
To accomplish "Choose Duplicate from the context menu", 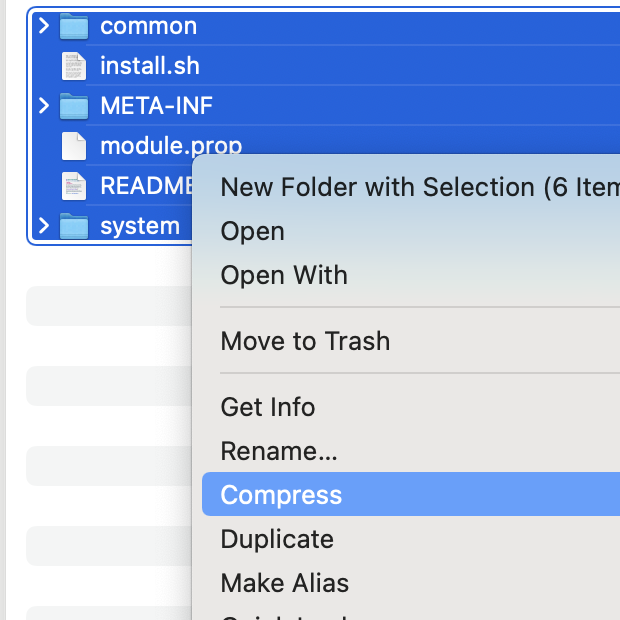I will (x=277, y=539).
